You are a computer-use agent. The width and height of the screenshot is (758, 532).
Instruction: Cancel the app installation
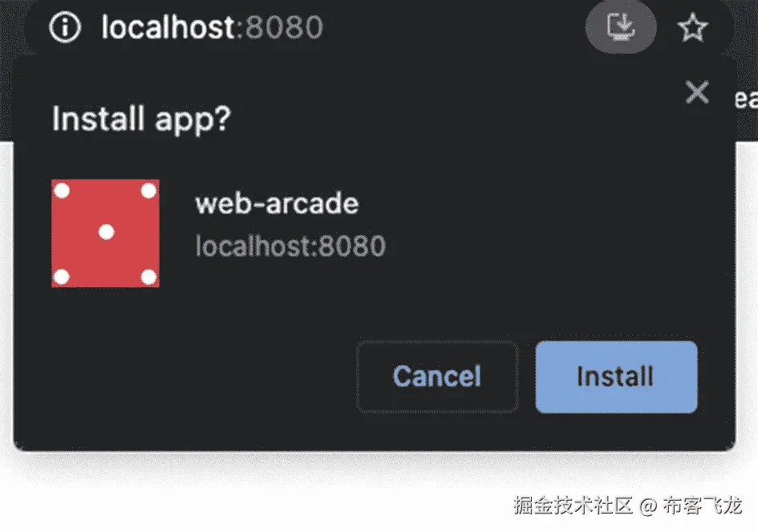point(437,377)
